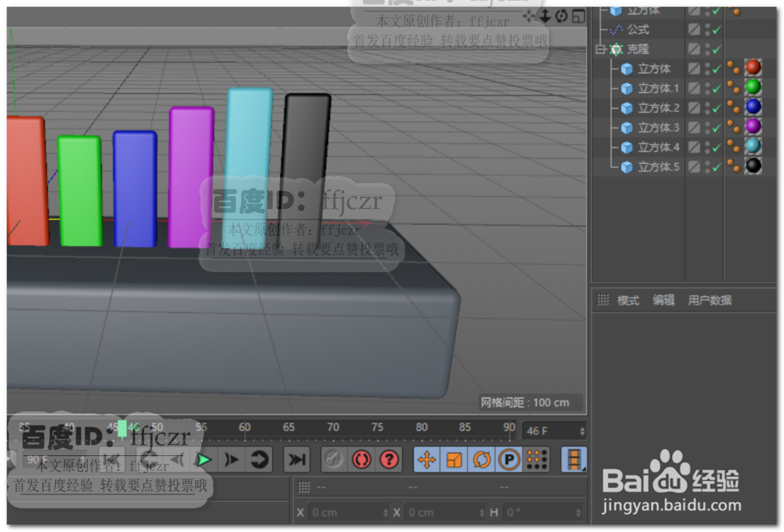Toggle parameter keyframe recording P icon
This screenshot has width=784, height=532.
[x=509, y=460]
